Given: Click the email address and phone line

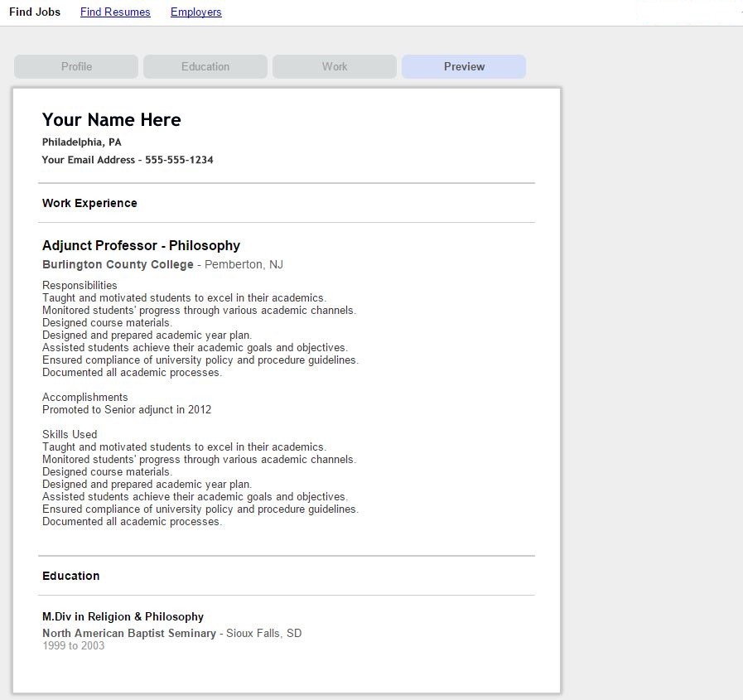Looking at the screenshot, I should click(x=128, y=160).
